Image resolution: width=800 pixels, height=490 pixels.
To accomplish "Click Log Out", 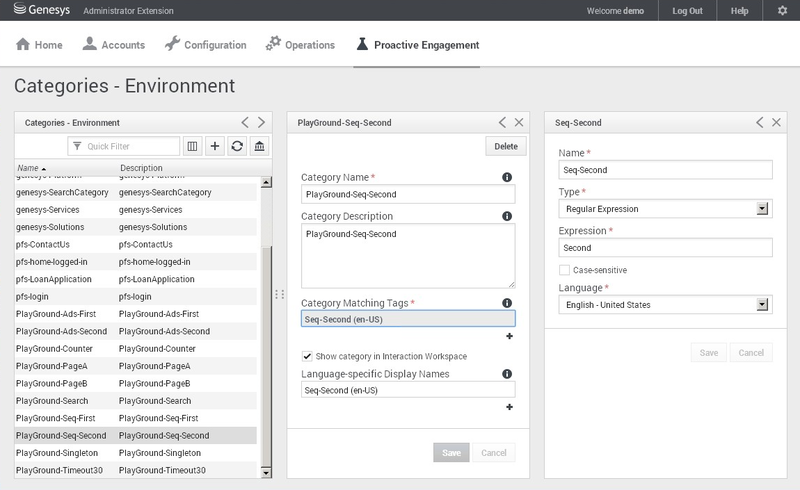I will (x=687, y=11).
